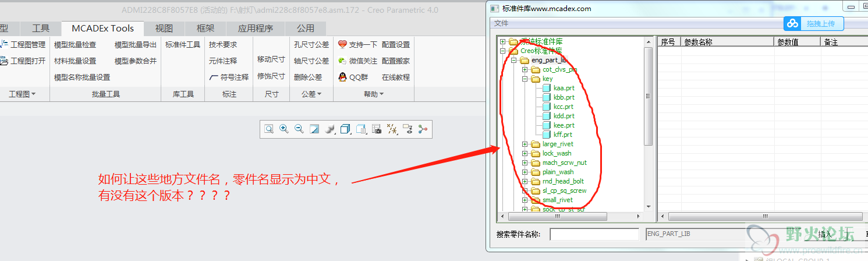
Task: Click the 支持一下 heart icon
Action: (342, 44)
